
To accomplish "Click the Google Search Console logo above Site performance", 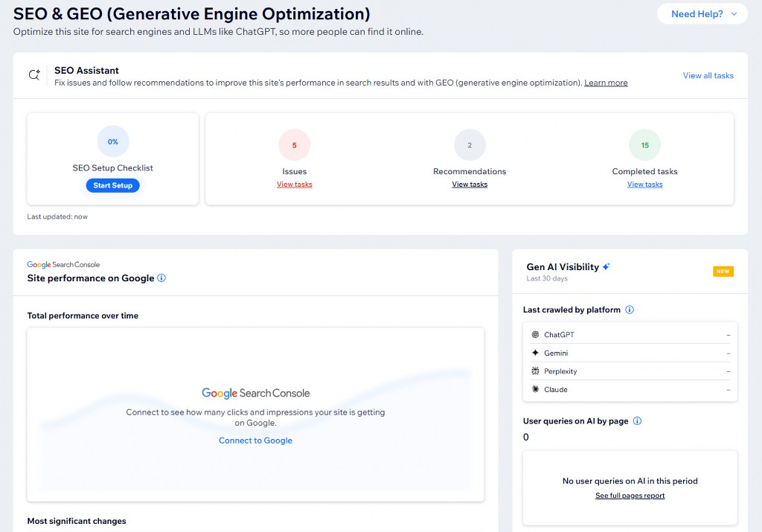I will 63,265.
